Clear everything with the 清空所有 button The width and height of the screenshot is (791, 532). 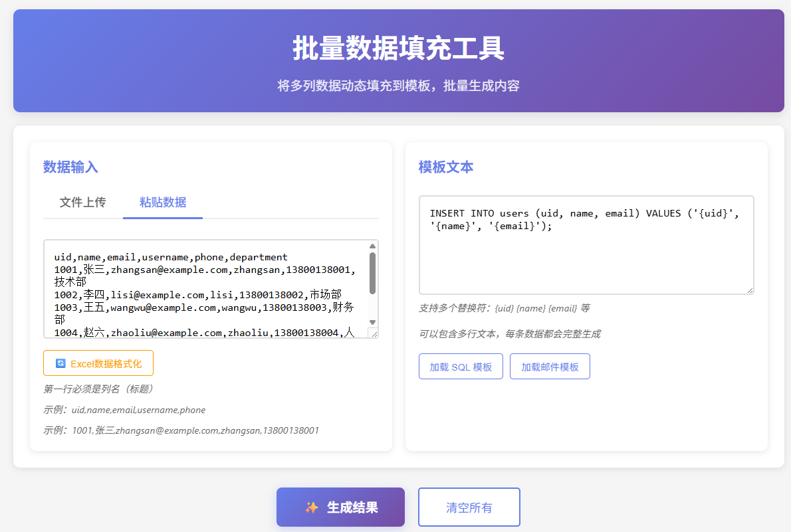pos(469,507)
